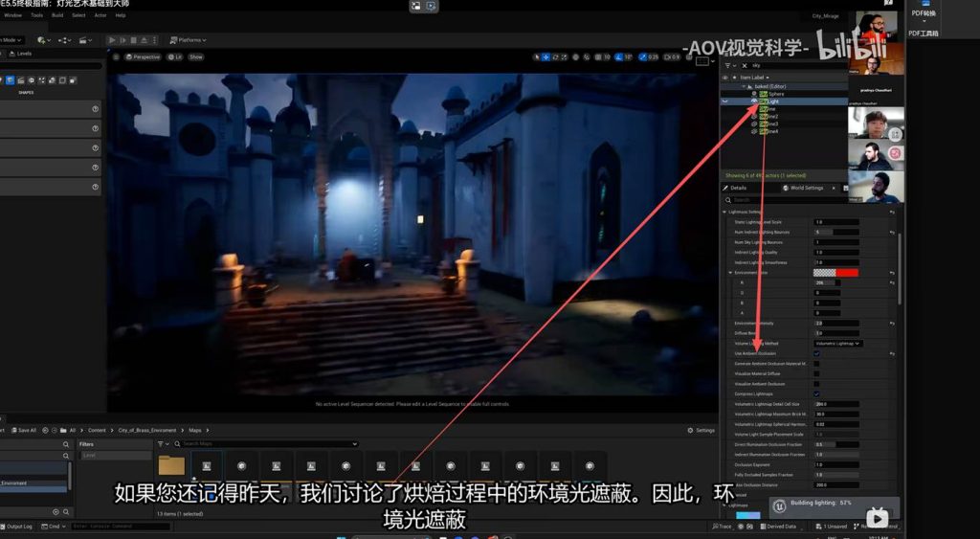
Task: Click the Stop simulation button
Action: click(133, 40)
